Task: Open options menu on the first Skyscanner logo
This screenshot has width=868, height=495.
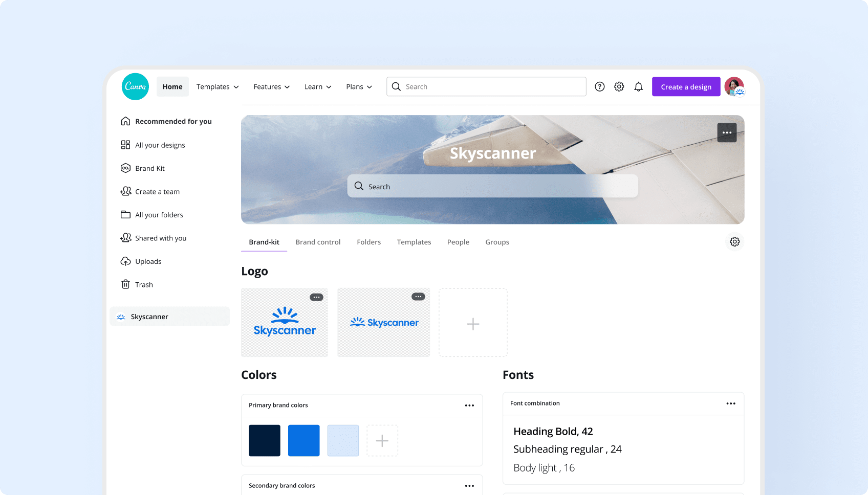Action: pos(316,297)
